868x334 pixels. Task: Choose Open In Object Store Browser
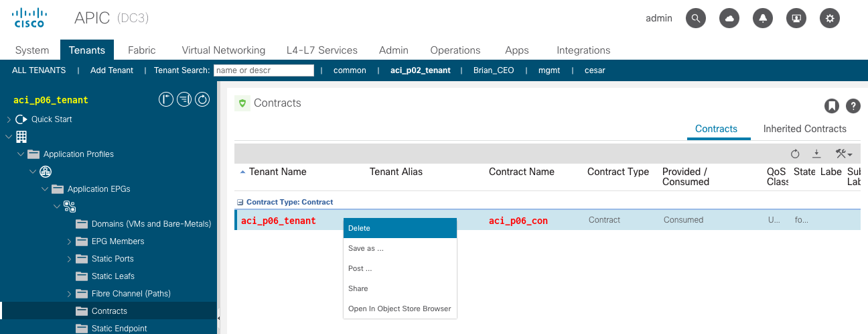[x=399, y=309]
